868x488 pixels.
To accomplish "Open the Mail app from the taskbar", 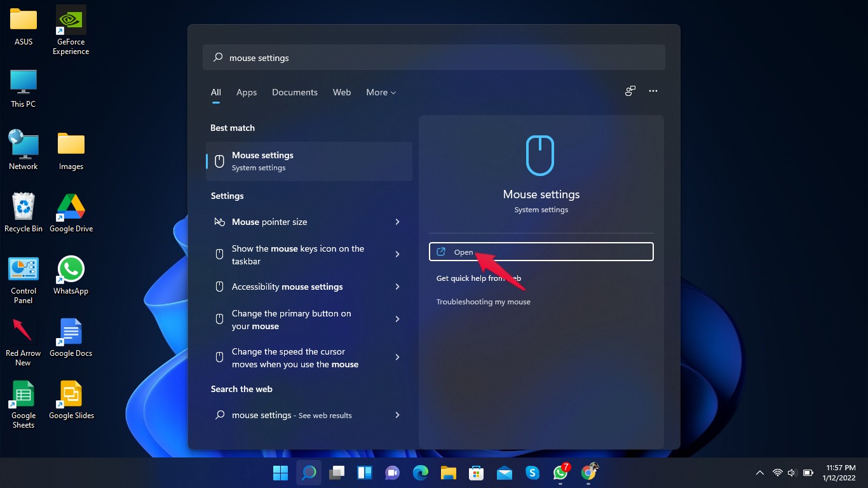I will pos(505,473).
